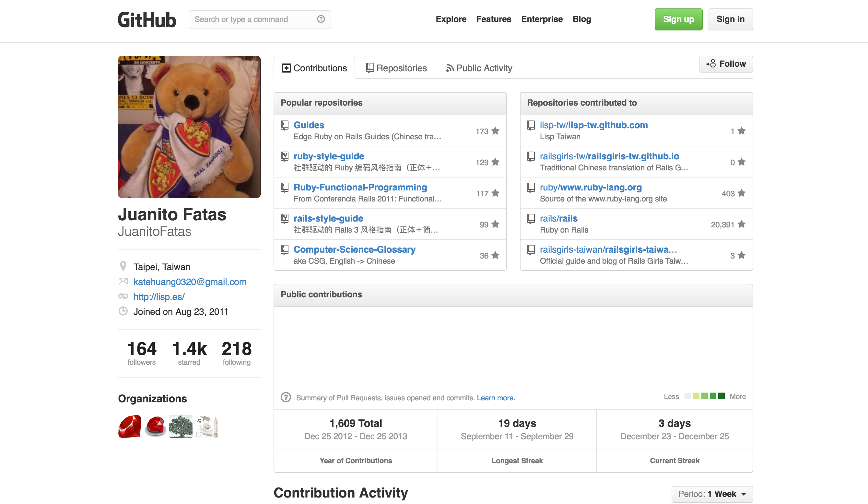This screenshot has width=868, height=504.
Task: Open the Taipei tower organization avatar
Action: 207,426
